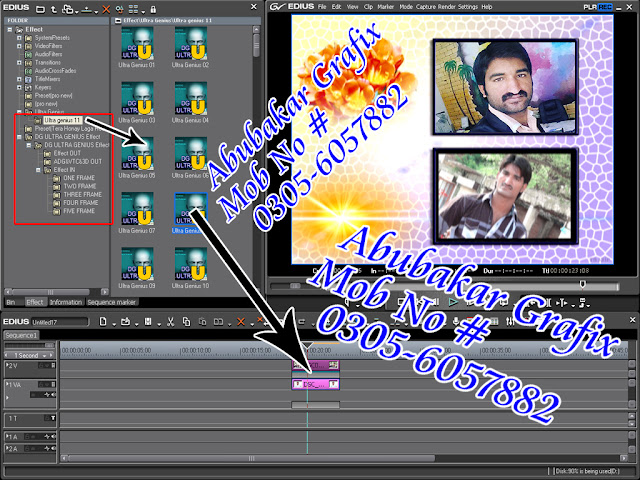
Task: Go up one folder level in the Effect palette
Action: [53, 9]
